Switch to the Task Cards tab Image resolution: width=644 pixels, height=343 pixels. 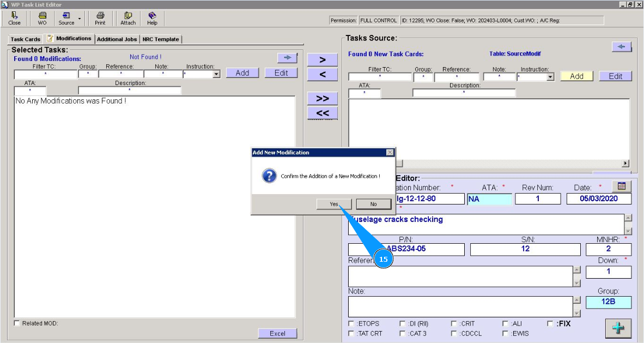coord(25,39)
